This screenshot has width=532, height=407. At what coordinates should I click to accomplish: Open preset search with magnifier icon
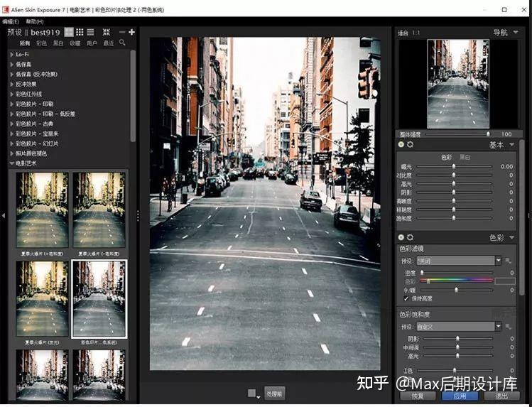122,43
